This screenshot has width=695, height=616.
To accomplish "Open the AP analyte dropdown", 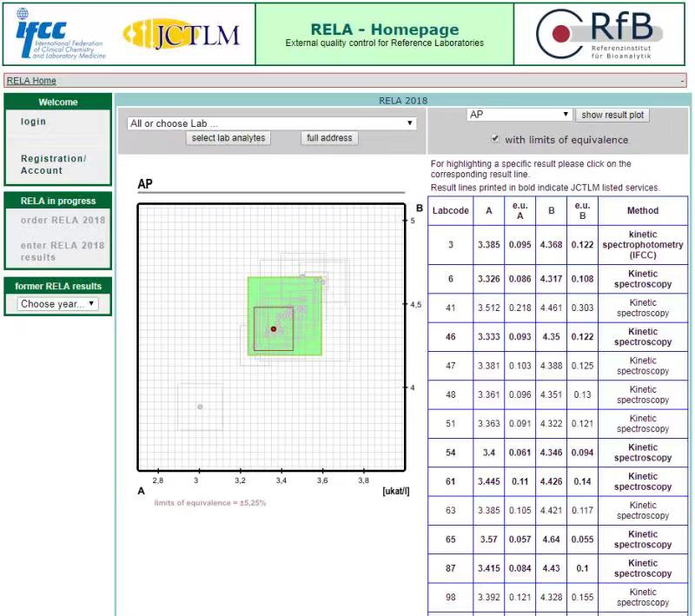I will (520, 115).
